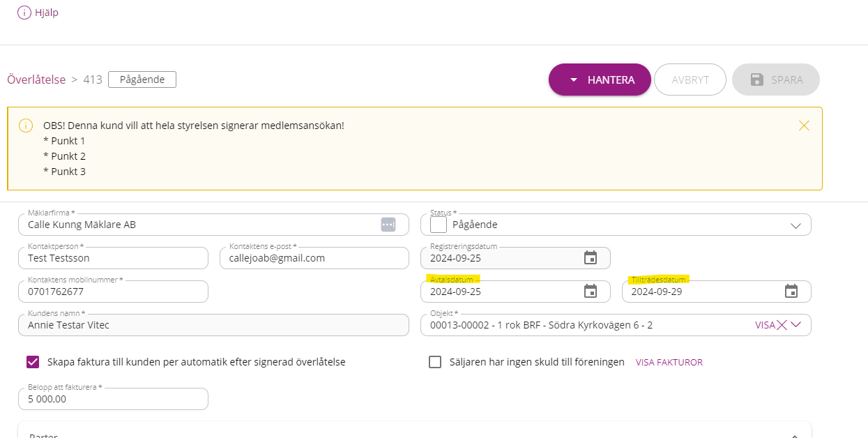Dismiss the yellow OBS warning banner
Viewport: 868px width, 438px height.
(x=804, y=126)
